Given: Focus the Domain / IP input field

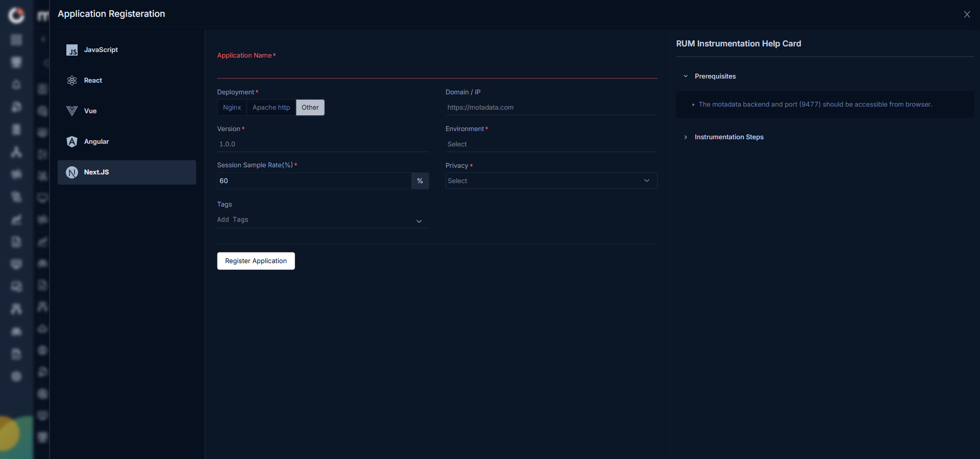Looking at the screenshot, I should 551,108.
